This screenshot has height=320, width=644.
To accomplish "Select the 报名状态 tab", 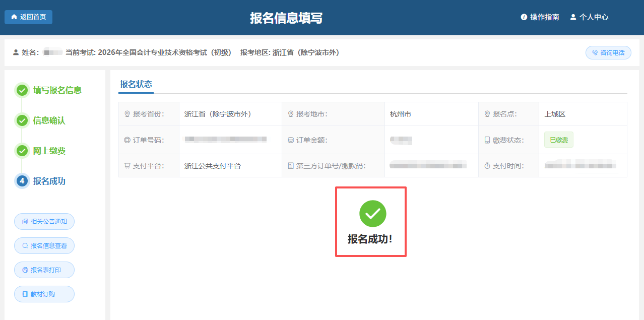I will [x=136, y=84].
